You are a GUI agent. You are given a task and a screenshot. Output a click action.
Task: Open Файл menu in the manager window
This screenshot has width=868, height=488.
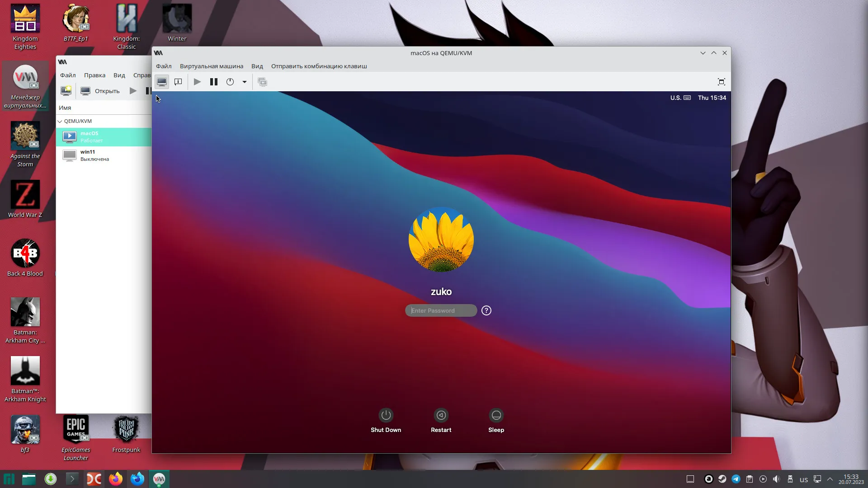(x=68, y=75)
